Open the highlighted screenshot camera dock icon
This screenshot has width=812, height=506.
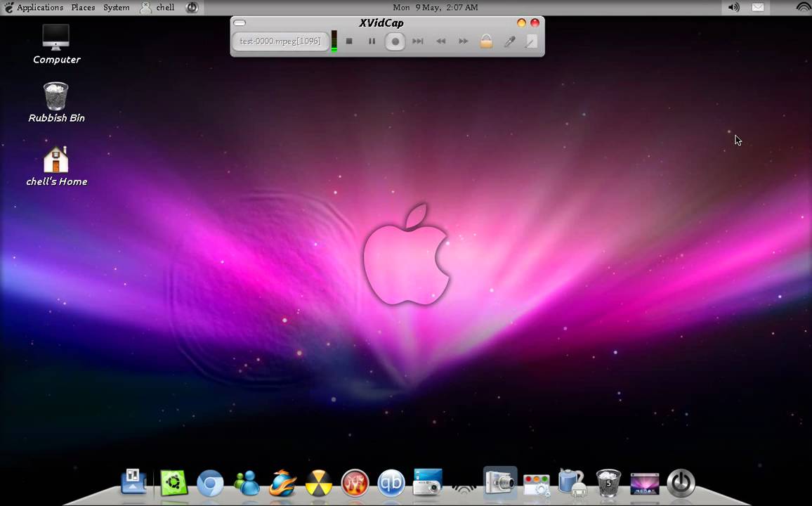[500, 481]
